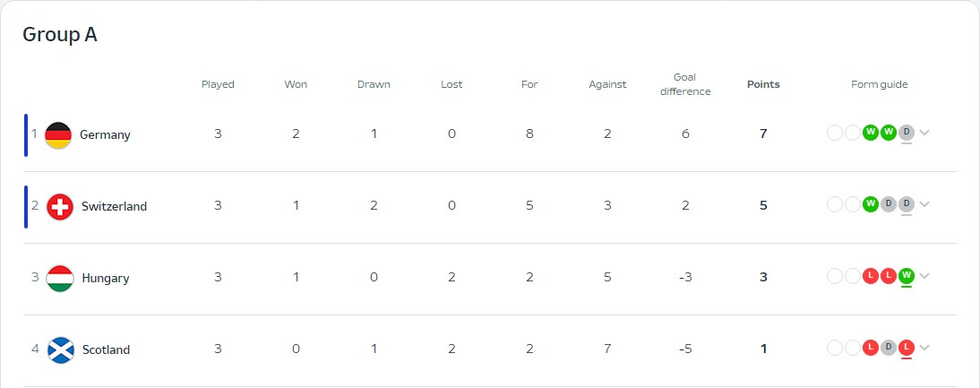This screenshot has height=388, width=980.
Task: Click the Scotland team name
Action: click(106, 349)
